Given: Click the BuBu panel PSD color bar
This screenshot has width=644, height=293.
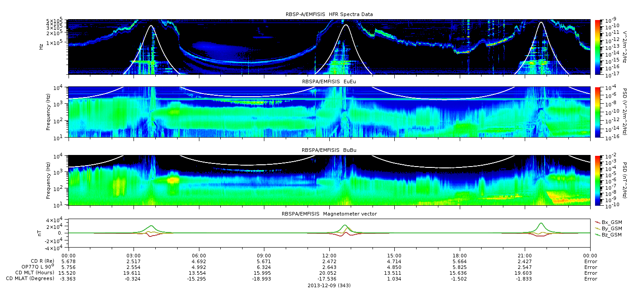Looking at the screenshot, I should pyautogui.click(x=598, y=180).
